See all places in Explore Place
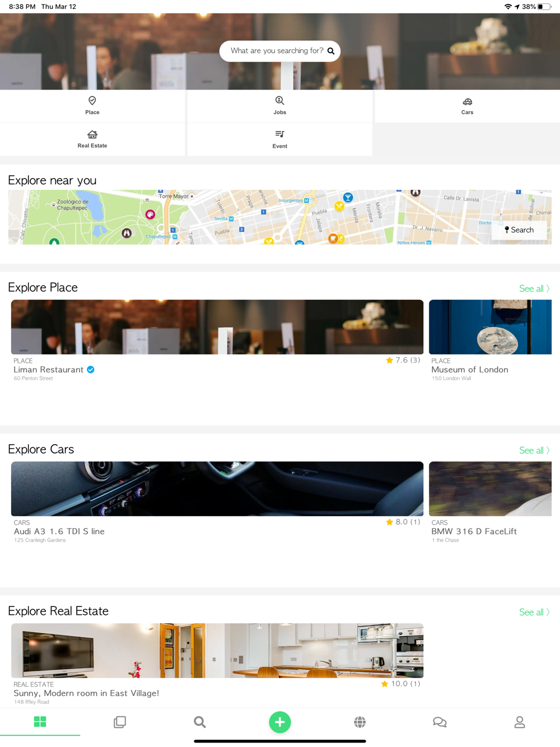 (534, 289)
